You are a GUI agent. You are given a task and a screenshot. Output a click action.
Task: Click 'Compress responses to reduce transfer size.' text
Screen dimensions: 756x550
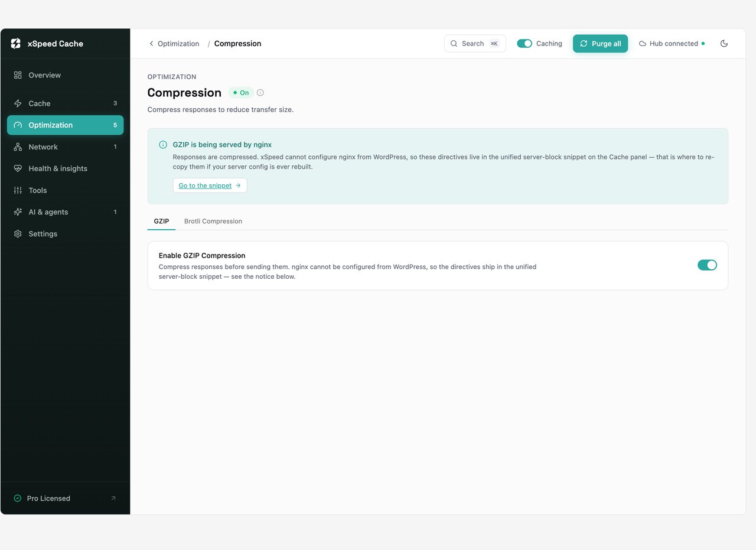click(x=220, y=110)
